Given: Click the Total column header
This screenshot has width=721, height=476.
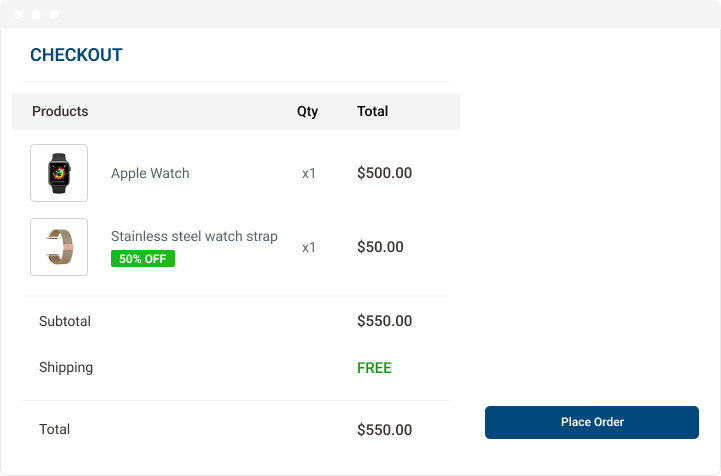Looking at the screenshot, I should click(x=372, y=111).
